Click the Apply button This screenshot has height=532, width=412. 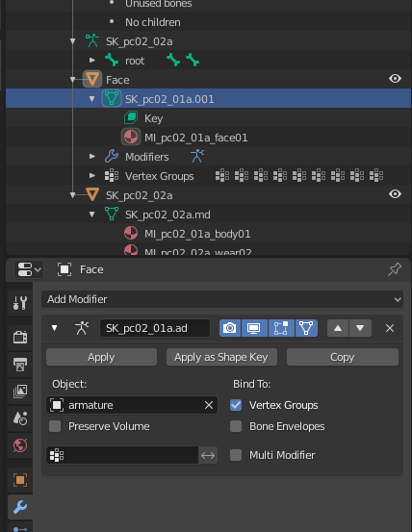tap(101, 357)
